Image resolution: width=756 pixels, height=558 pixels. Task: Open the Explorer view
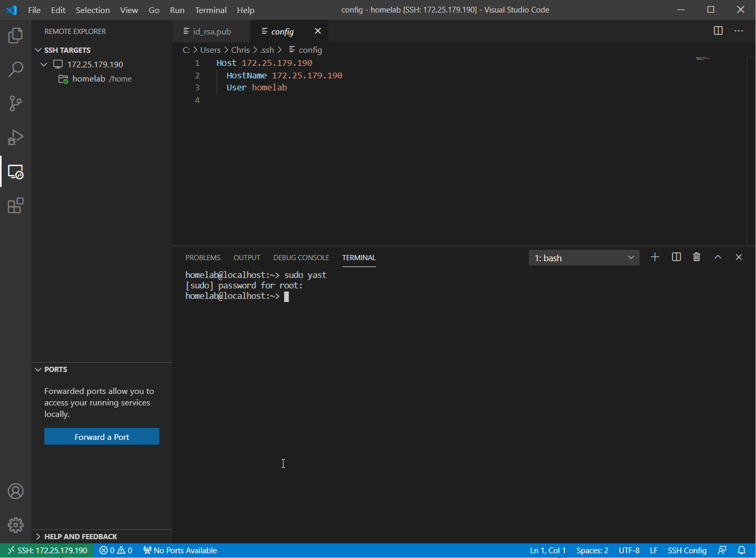tap(15, 35)
